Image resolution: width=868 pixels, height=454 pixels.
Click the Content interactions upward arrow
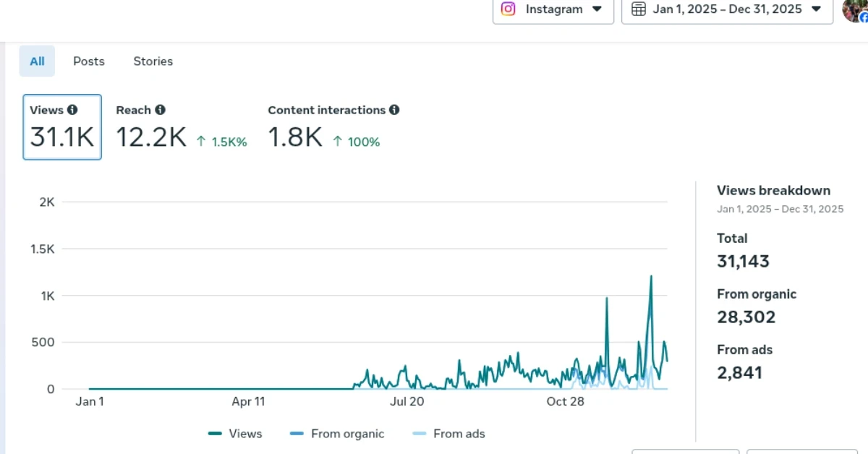point(337,142)
